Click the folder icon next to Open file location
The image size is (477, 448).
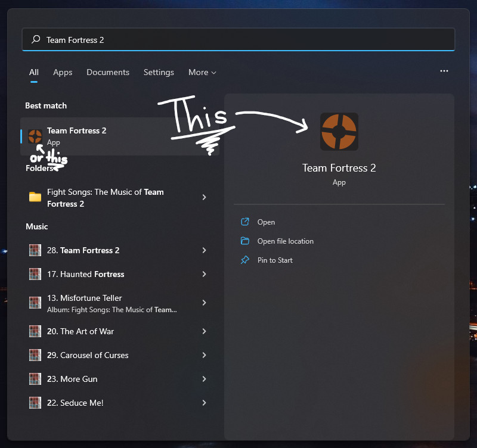point(246,241)
